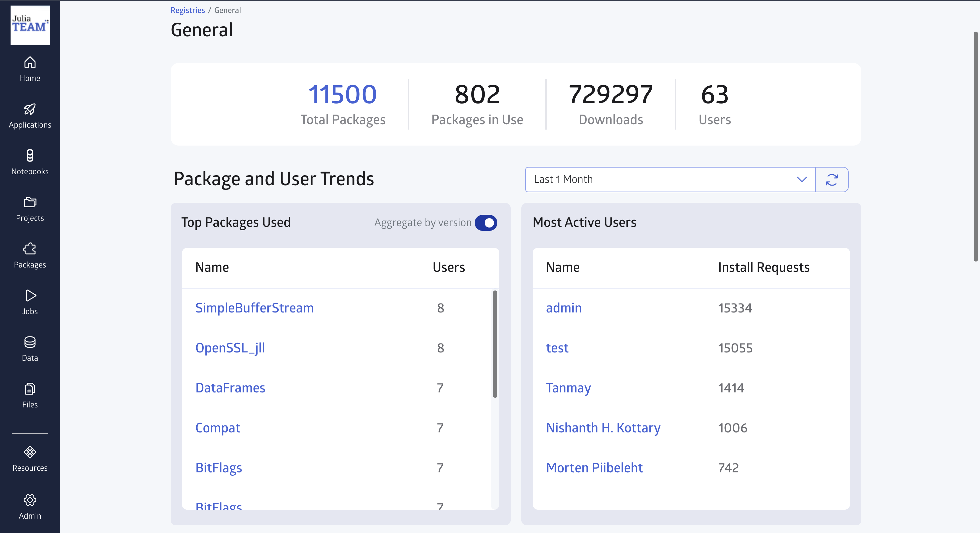
Task: Click the Name header in Top Packages
Action: [x=212, y=267]
